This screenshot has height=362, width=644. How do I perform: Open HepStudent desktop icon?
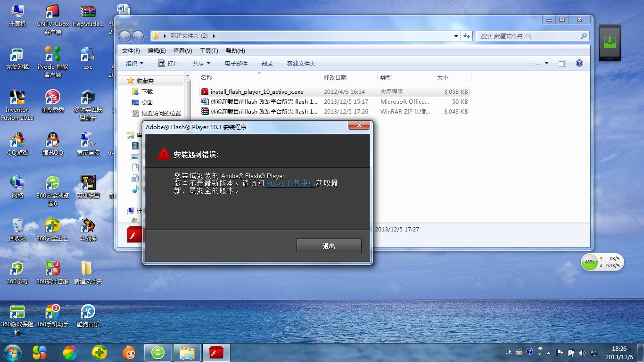pyautogui.click(x=88, y=16)
